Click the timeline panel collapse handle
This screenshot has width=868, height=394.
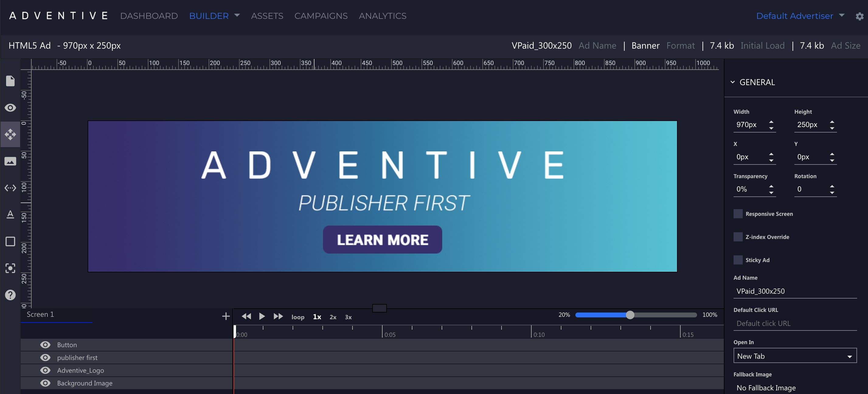(379, 308)
